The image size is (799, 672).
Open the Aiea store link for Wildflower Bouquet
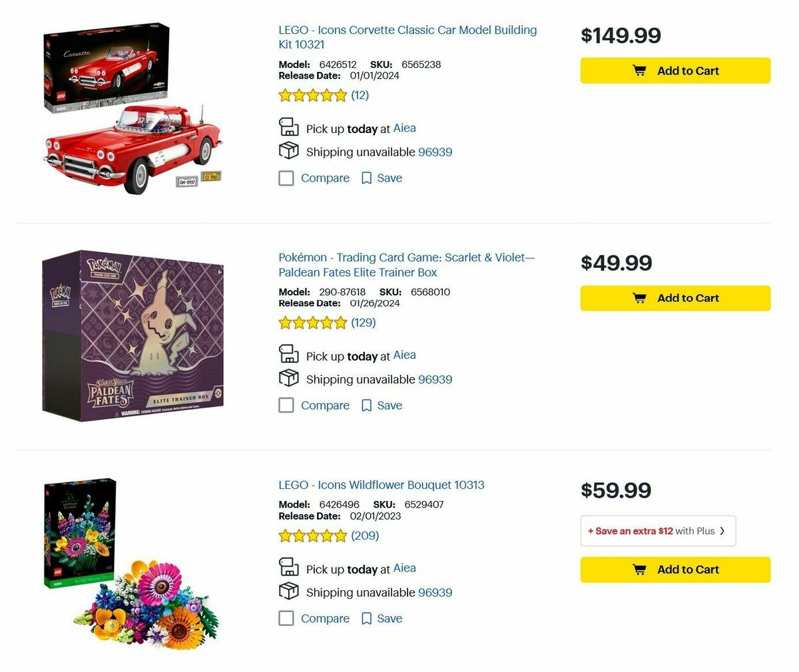coord(404,568)
